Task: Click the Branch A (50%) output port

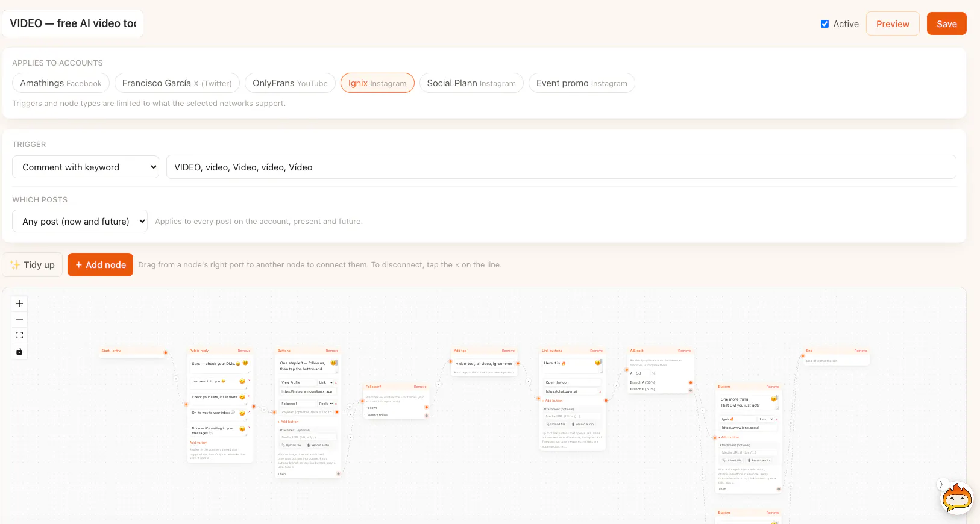Action: click(x=691, y=382)
